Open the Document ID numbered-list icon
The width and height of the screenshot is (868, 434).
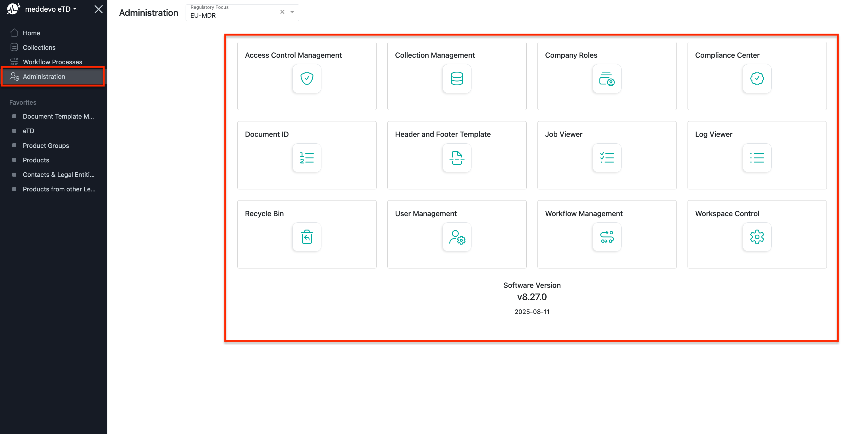coord(307,158)
